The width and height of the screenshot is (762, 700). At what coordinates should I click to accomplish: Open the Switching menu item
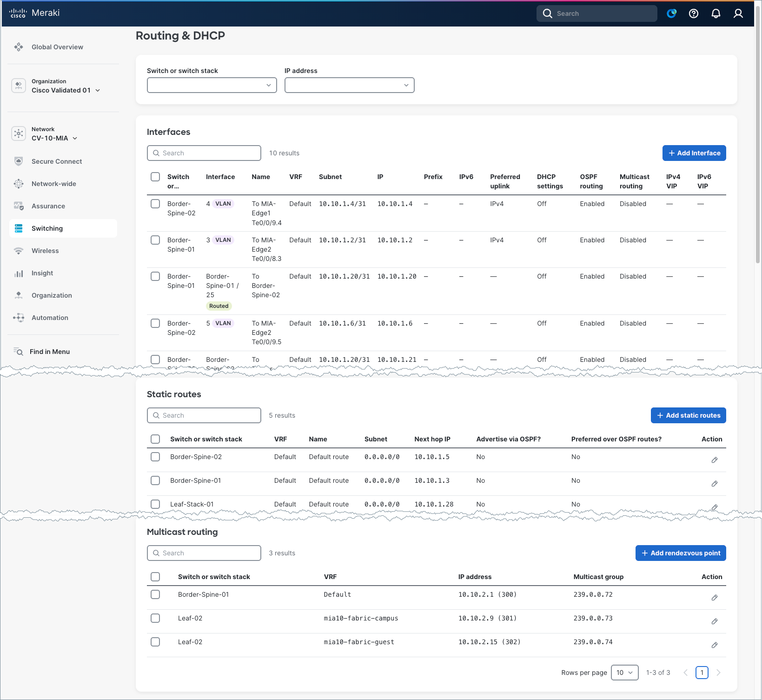click(x=63, y=228)
